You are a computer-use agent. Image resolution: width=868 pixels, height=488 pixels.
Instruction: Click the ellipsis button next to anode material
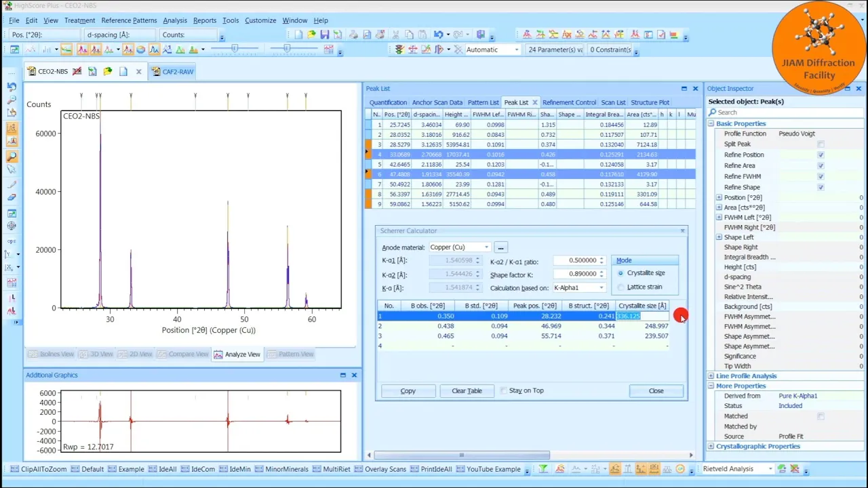(x=500, y=247)
